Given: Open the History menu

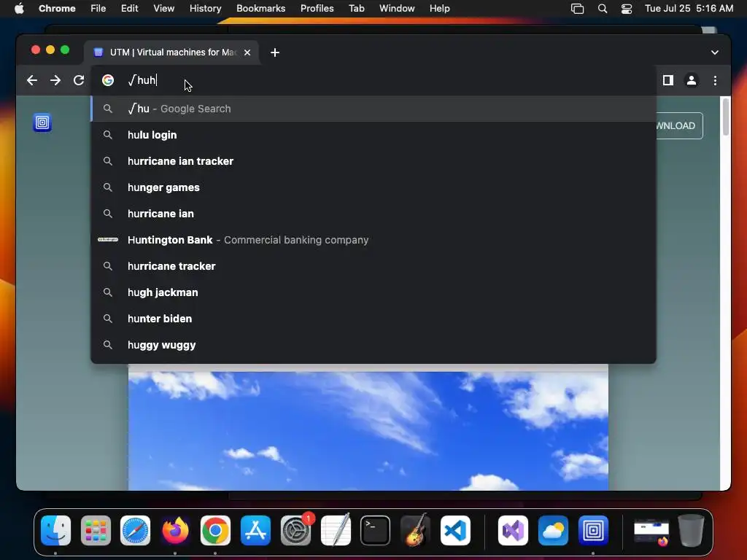Looking at the screenshot, I should pos(205,9).
